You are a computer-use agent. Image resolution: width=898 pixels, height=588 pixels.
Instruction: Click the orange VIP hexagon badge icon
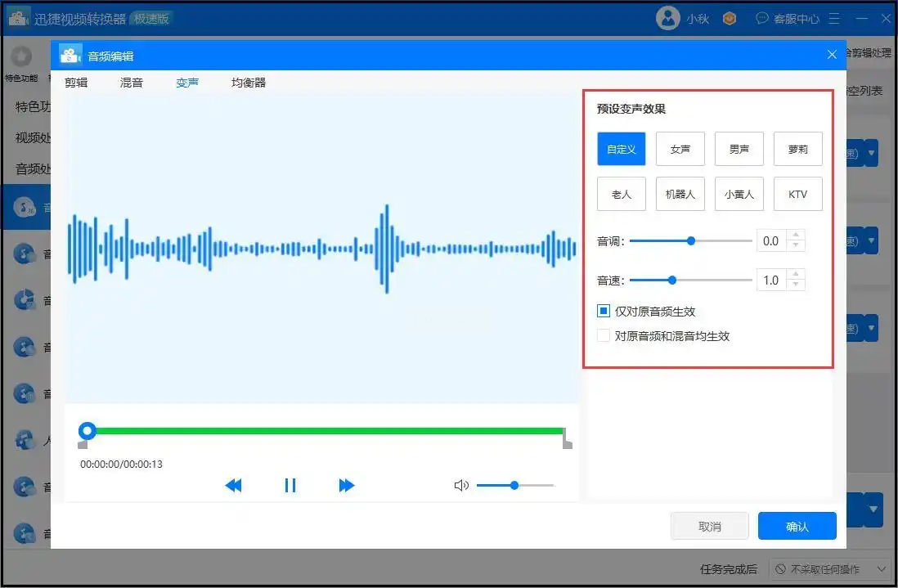(x=730, y=18)
